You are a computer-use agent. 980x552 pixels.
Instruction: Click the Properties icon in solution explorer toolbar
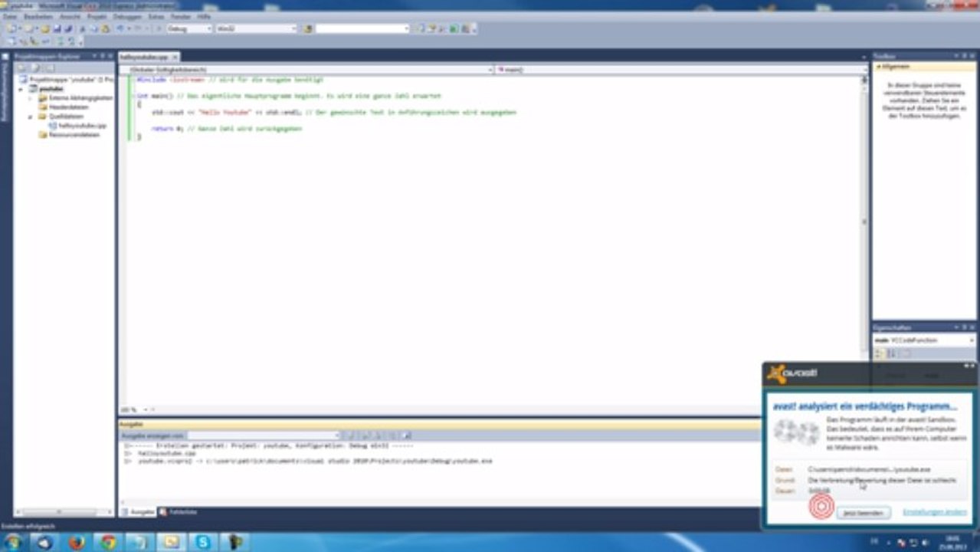(x=21, y=68)
